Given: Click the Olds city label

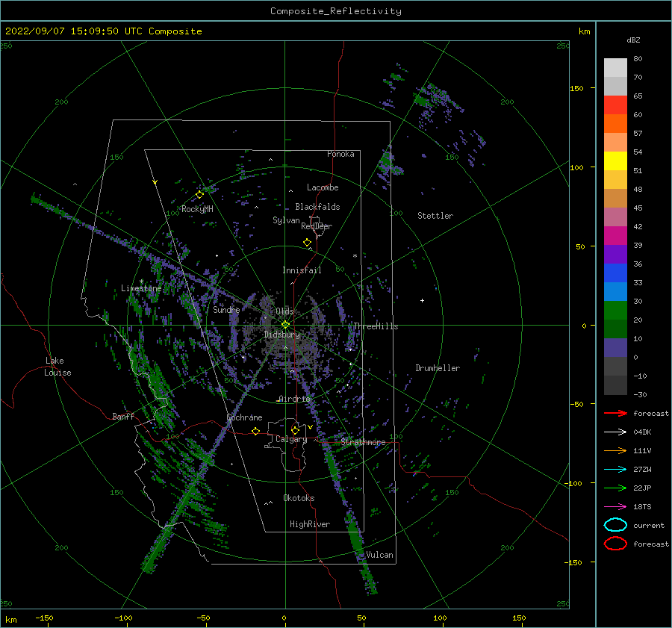Looking at the screenshot, I should pyautogui.click(x=284, y=311).
